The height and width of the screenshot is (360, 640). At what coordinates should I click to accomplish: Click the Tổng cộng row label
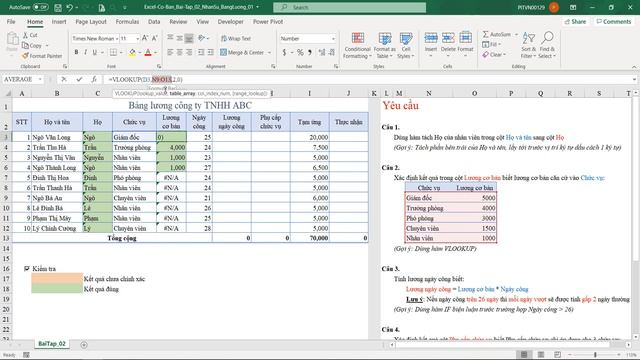(x=122, y=238)
